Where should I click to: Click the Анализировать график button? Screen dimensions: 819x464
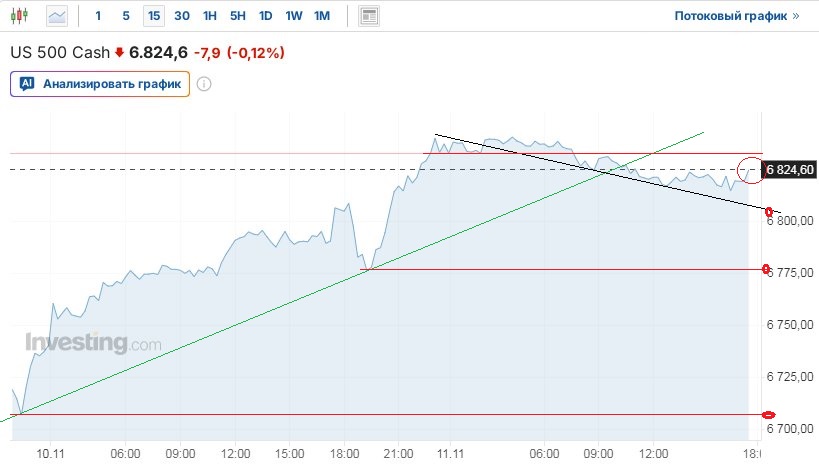click(100, 84)
